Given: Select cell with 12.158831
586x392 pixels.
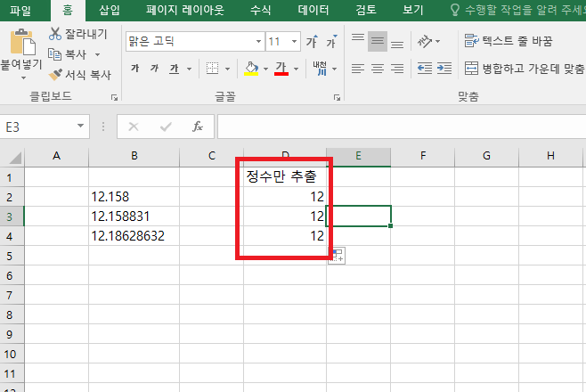Looking at the screenshot, I should (134, 216).
